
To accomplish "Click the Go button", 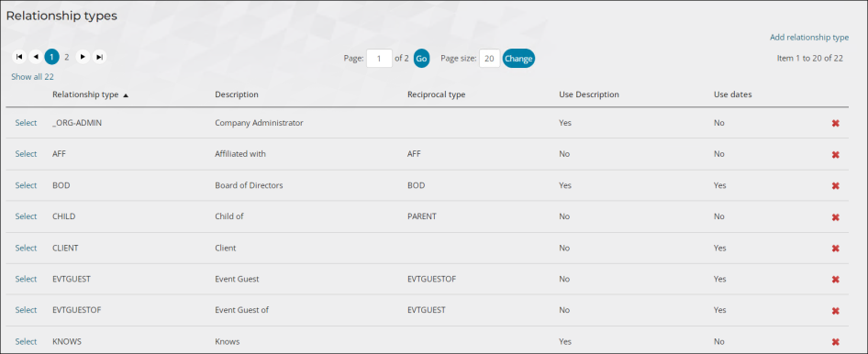I will [x=421, y=59].
